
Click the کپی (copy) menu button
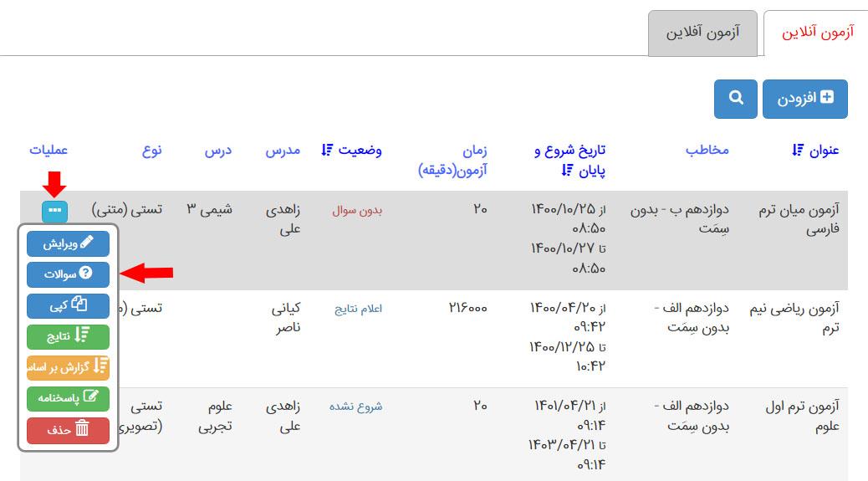coord(68,304)
